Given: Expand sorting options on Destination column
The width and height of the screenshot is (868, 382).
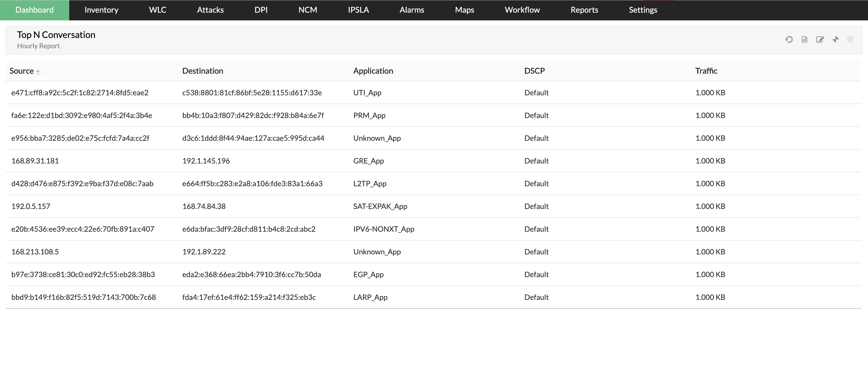Looking at the screenshot, I should point(203,71).
